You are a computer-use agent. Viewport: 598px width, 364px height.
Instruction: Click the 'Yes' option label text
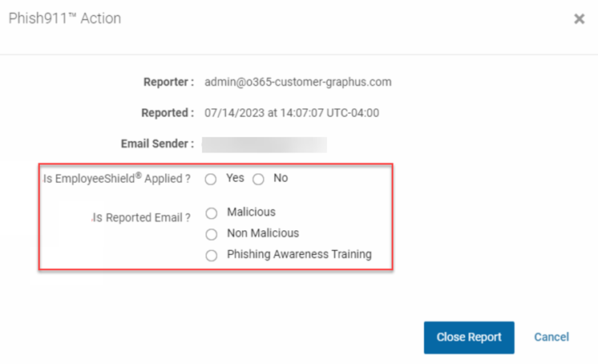[x=235, y=178]
